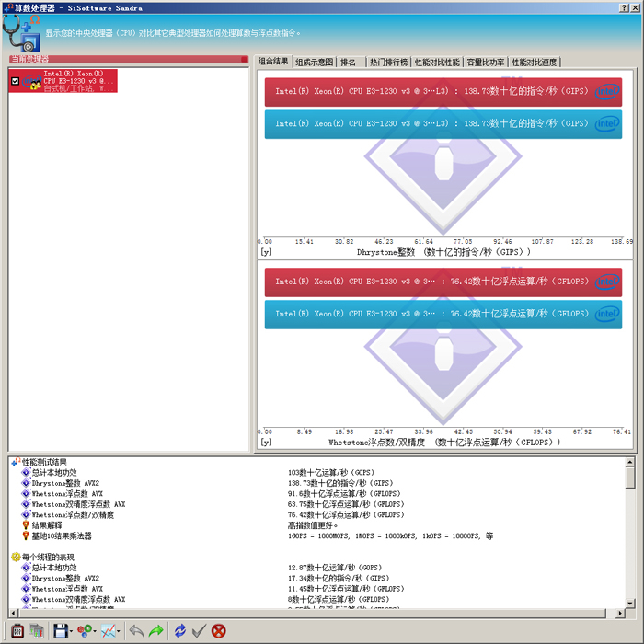Viewport: 644px width, 644px height.
Task: Select the Intel Xeon E3-1230 v3 list entry
Action: click(63, 81)
